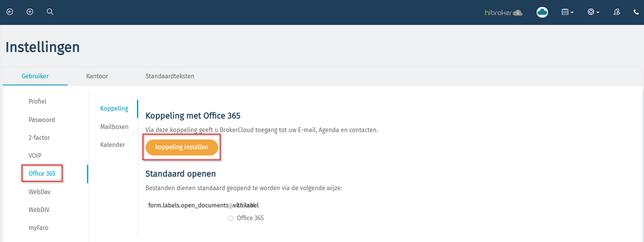This screenshot has width=644, height=242.
Task: Expand the globe icon dropdown
Action: (593, 12)
